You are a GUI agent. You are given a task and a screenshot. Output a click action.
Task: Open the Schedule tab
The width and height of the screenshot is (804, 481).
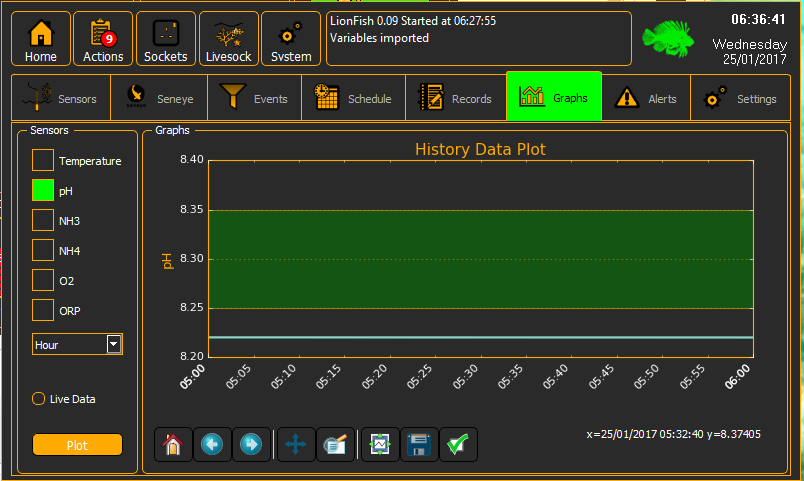click(x=354, y=98)
